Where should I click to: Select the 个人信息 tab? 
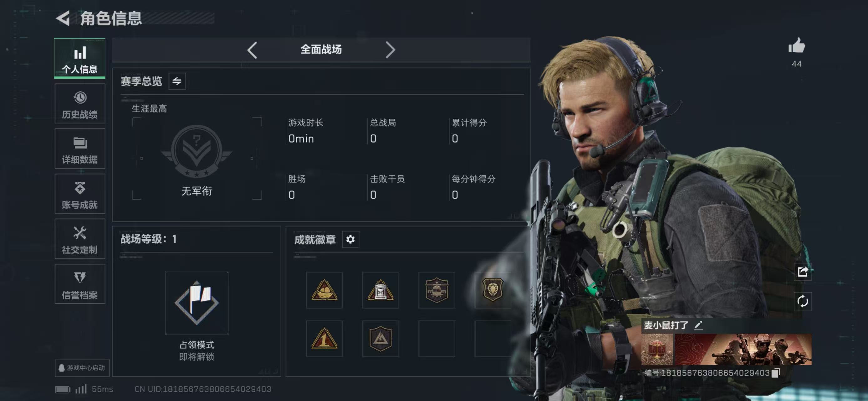[x=80, y=58]
